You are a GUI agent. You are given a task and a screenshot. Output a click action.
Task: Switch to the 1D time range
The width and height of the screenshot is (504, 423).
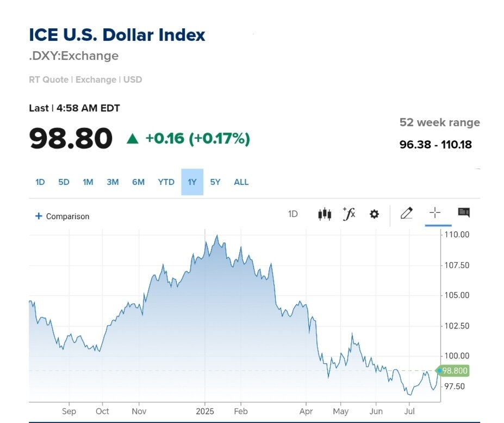coord(40,182)
